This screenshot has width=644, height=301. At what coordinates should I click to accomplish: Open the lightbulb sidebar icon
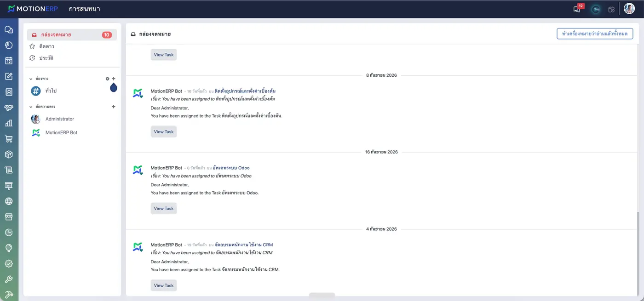(9, 248)
